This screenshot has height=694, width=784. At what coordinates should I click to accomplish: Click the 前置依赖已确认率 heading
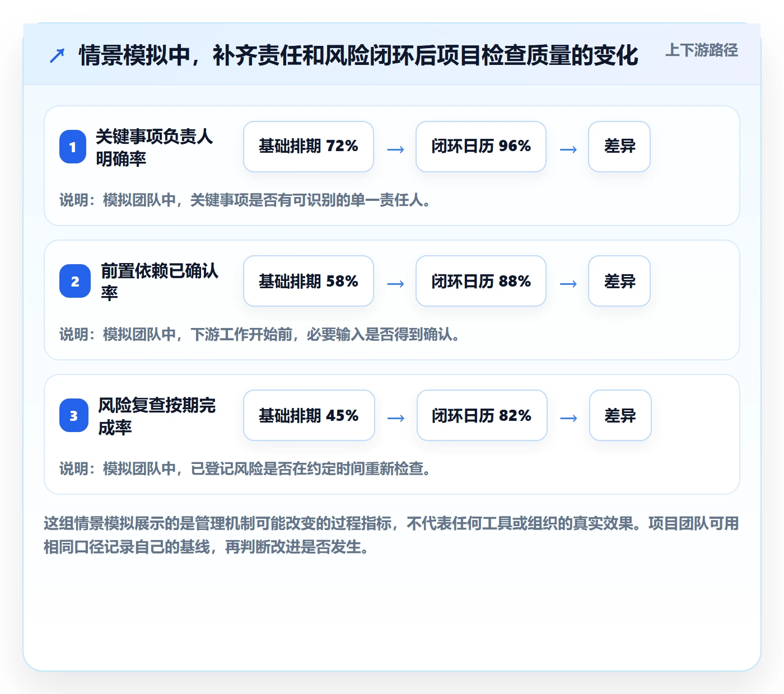160,282
